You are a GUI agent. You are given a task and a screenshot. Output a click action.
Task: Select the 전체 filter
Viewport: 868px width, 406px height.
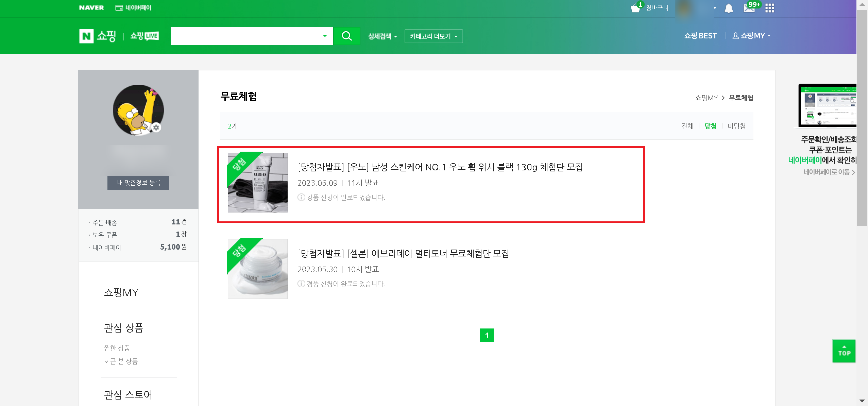click(687, 126)
